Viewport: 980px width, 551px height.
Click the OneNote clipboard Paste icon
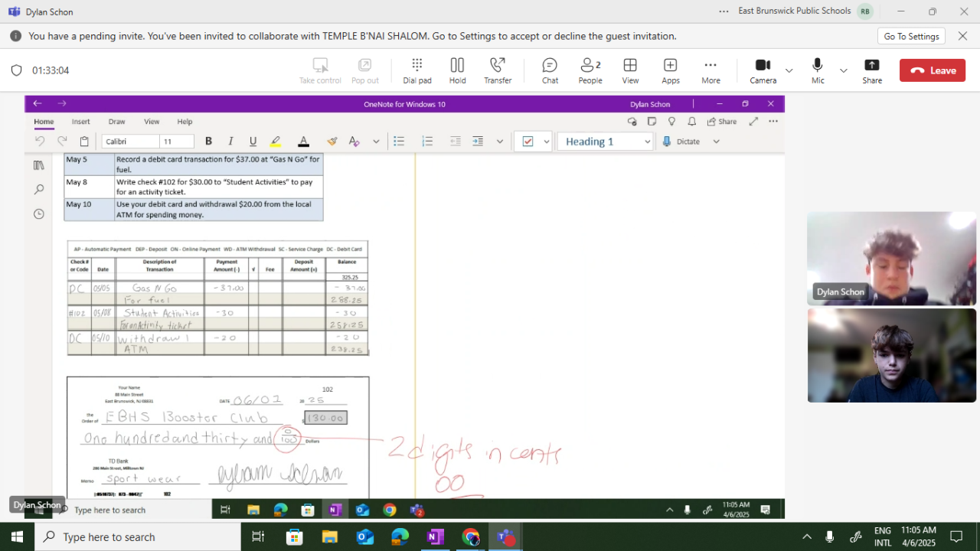click(84, 142)
